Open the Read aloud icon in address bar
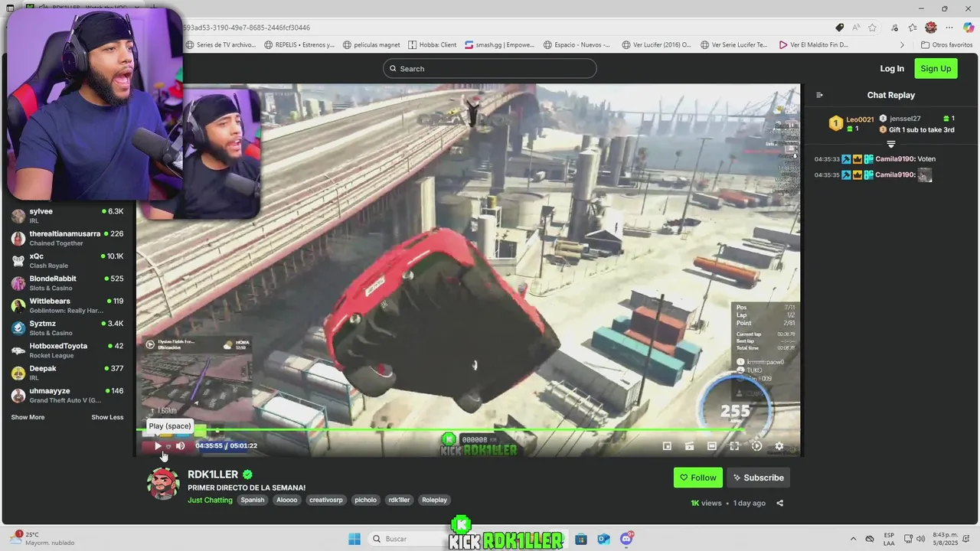This screenshot has width=980, height=551. click(x=856, y=28)
